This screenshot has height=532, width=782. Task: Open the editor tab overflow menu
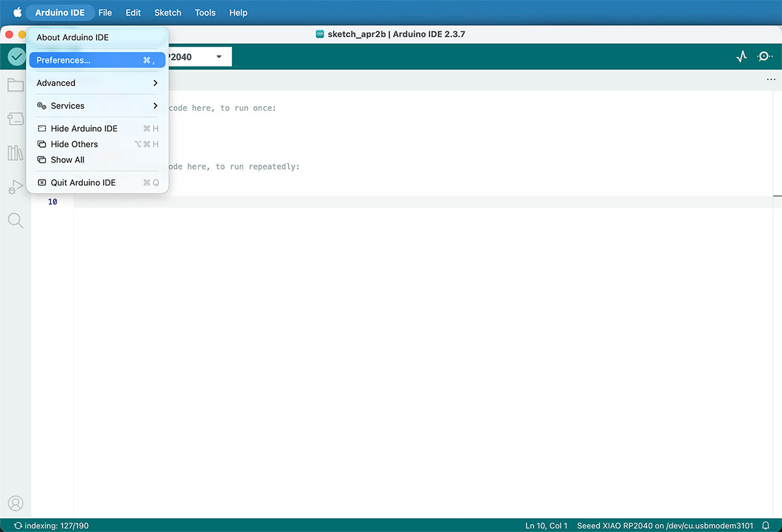pyautogui.click(x=771, y=80)
